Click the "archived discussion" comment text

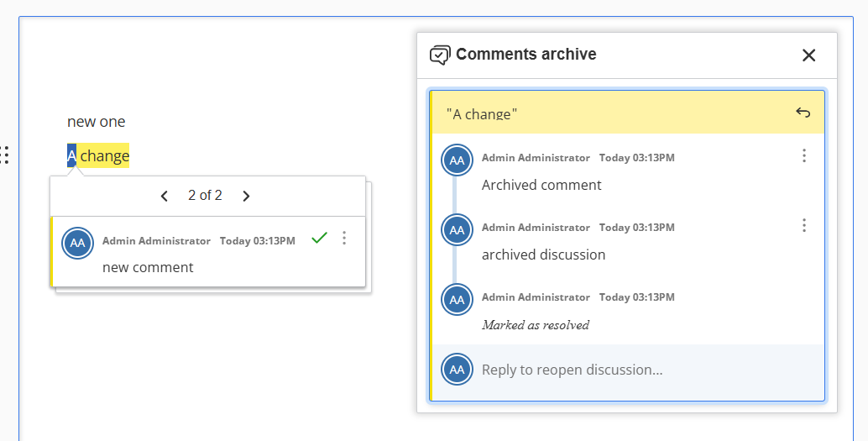(544, 255)
